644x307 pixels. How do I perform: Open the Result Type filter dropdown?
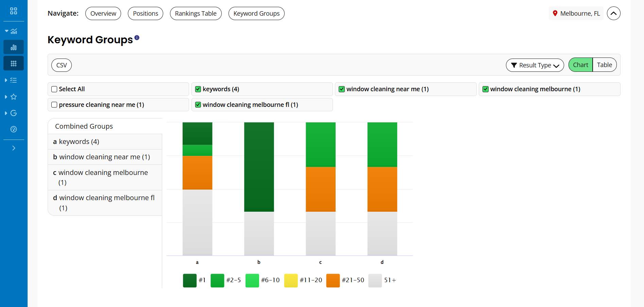pos(535,65)
